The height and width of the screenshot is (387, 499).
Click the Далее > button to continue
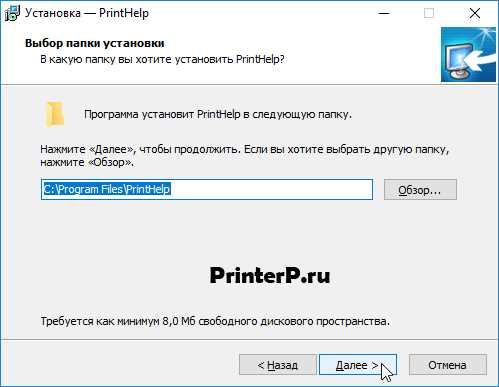coord(358,365)
